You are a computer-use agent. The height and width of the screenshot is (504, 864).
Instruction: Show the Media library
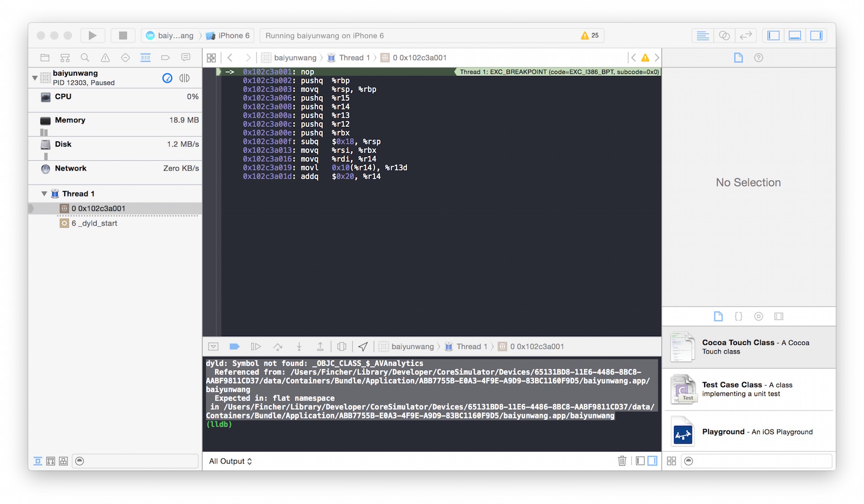(779, 317)
